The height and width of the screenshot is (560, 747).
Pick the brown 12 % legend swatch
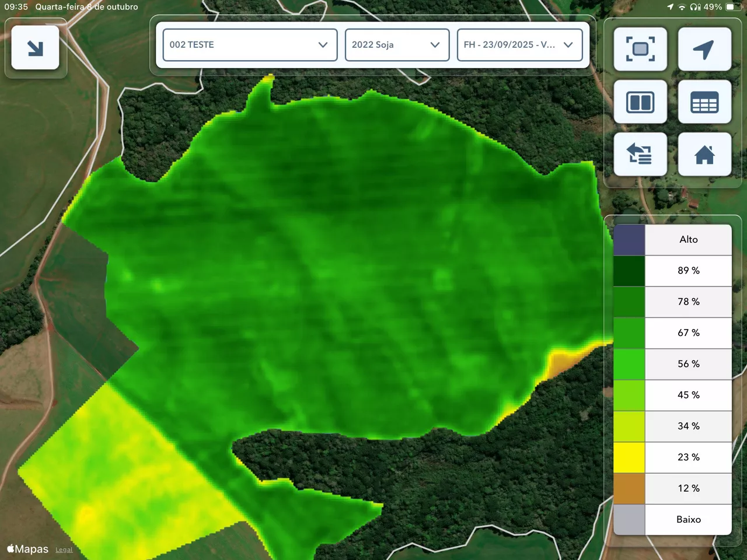tap(629, 488)
